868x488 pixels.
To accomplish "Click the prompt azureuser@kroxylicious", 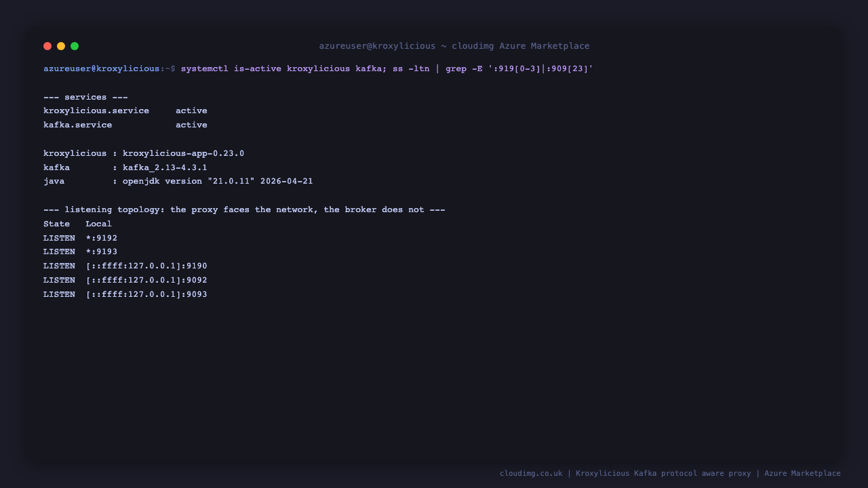I will click(102, 68).
